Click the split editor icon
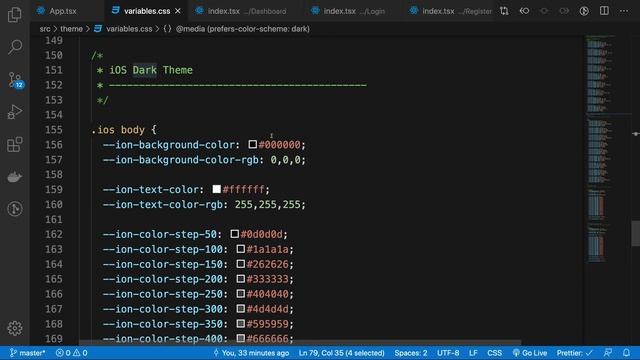 pyautogui.click(x=604, y=11)
